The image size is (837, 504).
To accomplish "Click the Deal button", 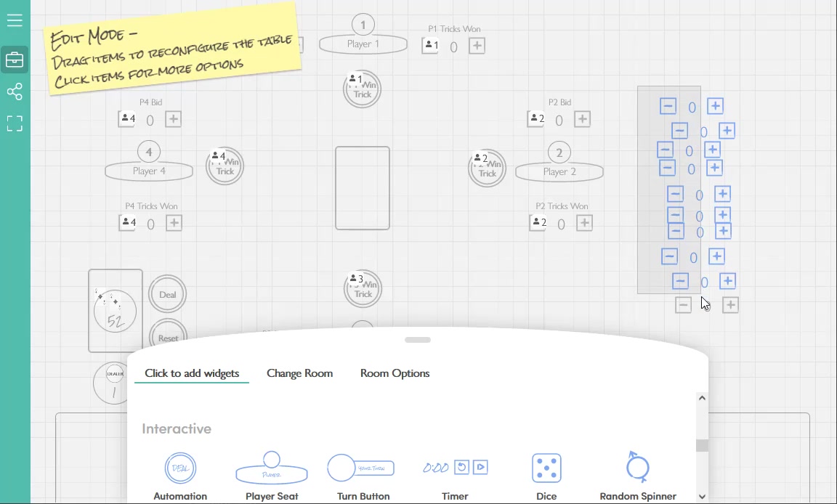I will [168, 294].
